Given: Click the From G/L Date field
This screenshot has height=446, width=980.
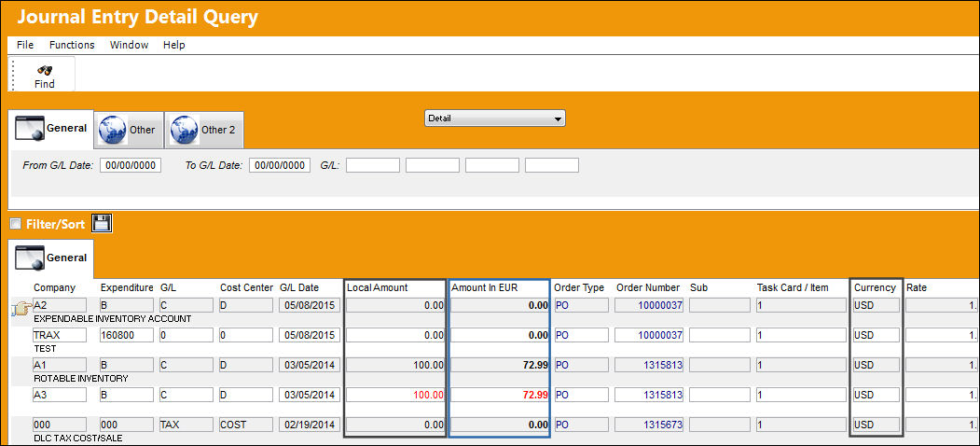Looking at the screenshot, I should pyautogui.click(x=130, y=165).
